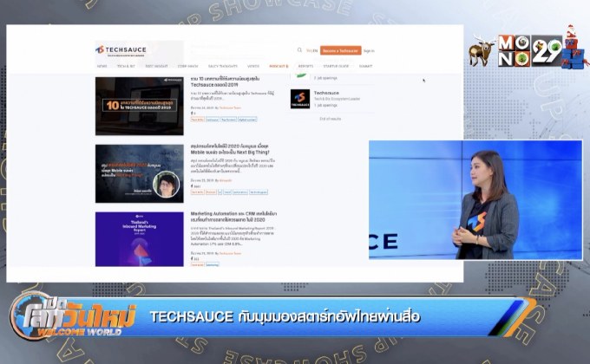Open the top 10 articles 2019 thumbnail
The width and height of the screenshot is (590, 364).
click(139, 106)
